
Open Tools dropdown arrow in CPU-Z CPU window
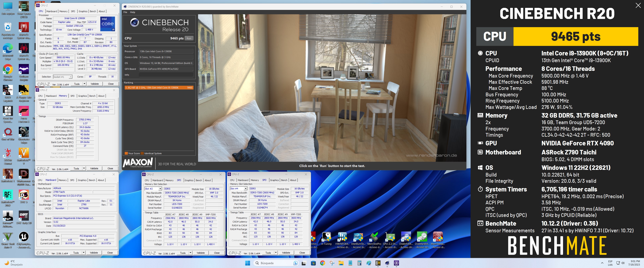point(85,84)
